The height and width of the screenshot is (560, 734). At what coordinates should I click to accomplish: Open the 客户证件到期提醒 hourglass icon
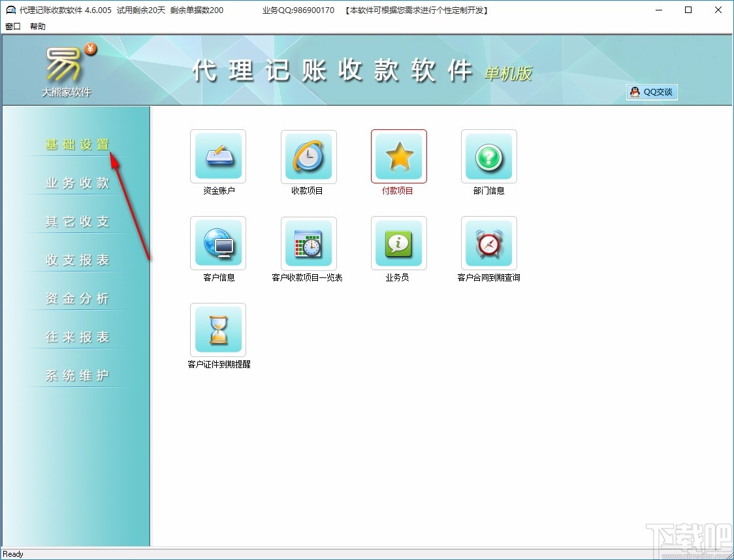pyautogui.click(x=218, y=330)
